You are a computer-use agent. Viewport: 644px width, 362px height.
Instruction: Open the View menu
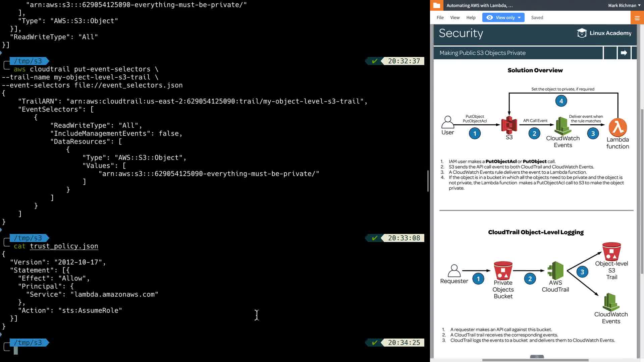454,18
